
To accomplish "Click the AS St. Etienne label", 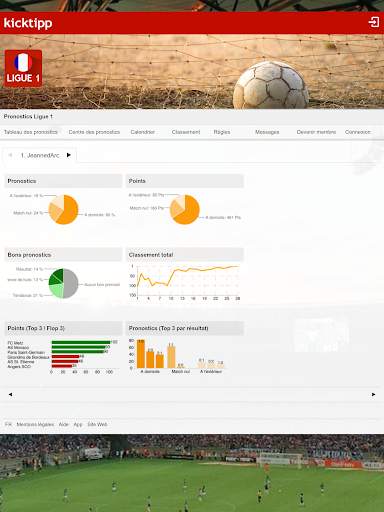I will point(21,362).
